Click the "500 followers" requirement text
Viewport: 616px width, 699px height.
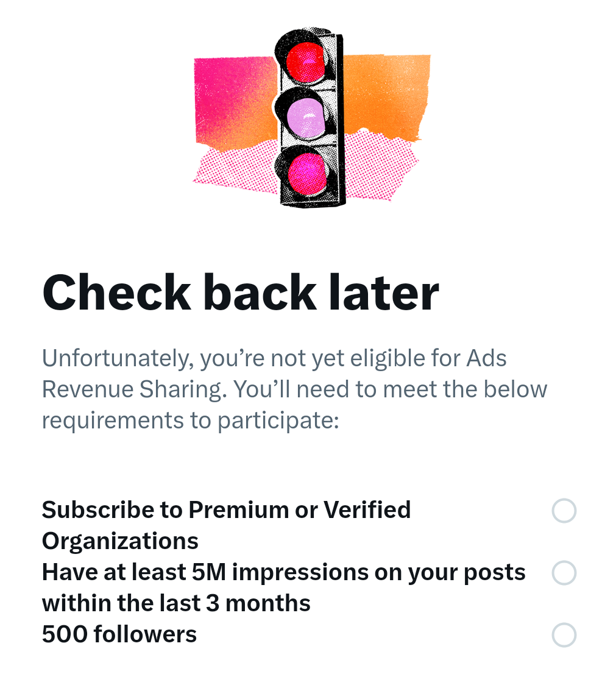(119, 634)
